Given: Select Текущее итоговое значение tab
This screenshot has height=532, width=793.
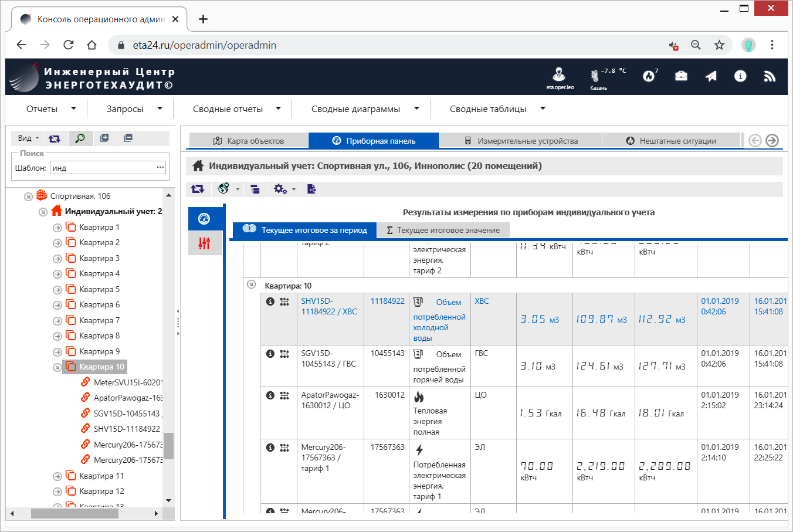Looking at the screenshot, I should tap(443, 230).
